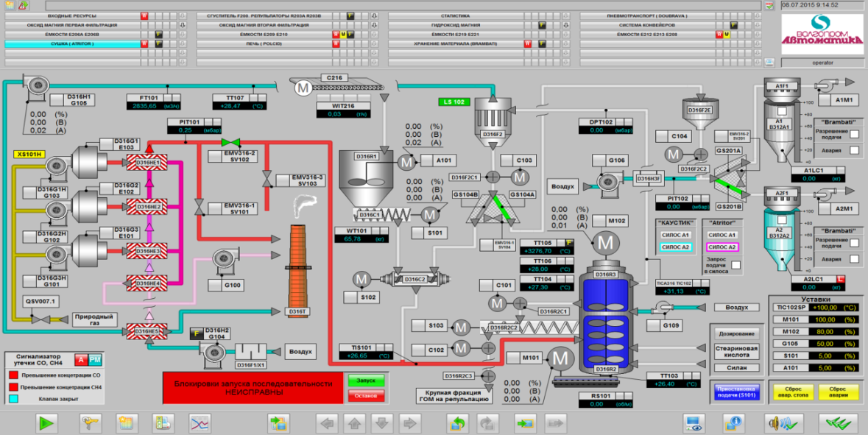Click the left arrow navigation icon
This screenshot has height=435, width=868.
pos(326,422)
